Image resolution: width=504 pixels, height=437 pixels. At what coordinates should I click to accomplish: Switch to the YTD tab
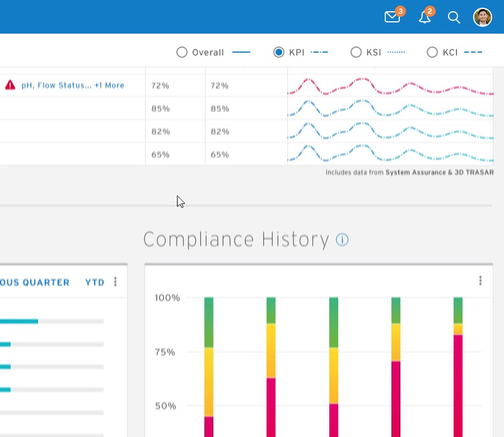coord(95,282)
